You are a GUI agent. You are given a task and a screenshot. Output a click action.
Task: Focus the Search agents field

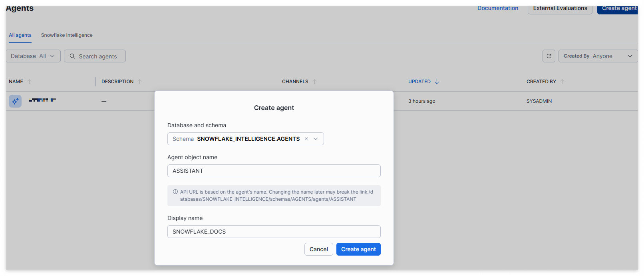pyautogui.click(x=95, y=56)
